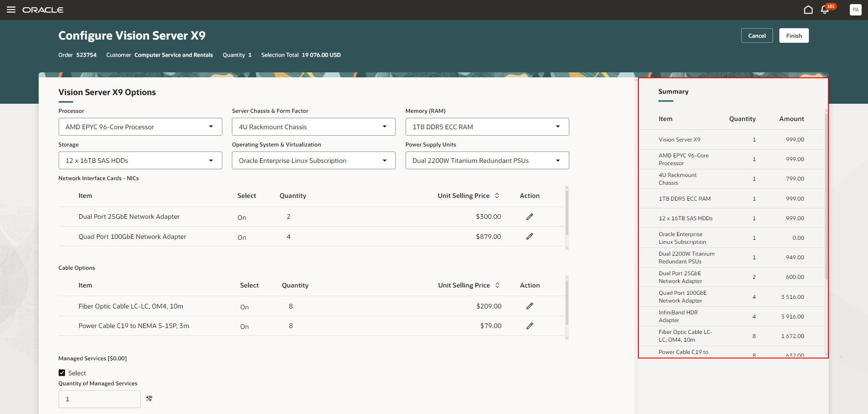Click the tools icon beside Managed Services quantity
This screenshot has width=868, height=414.
tap(149, 398)
